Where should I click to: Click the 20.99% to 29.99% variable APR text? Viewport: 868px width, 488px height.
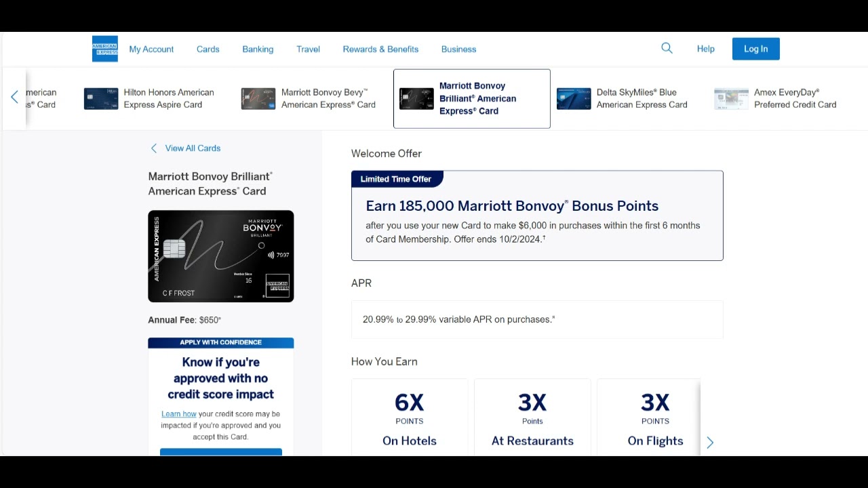(x=459, y=319)
